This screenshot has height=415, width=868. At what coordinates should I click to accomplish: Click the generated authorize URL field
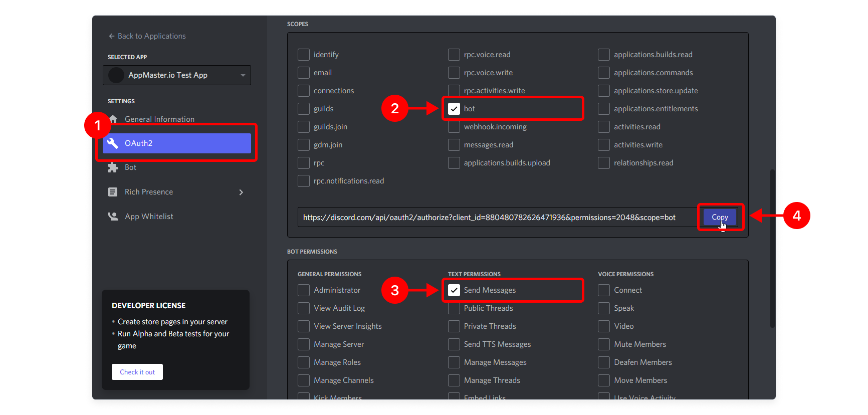[498, 217]
